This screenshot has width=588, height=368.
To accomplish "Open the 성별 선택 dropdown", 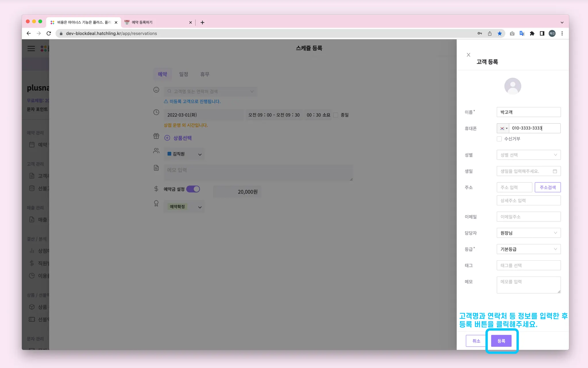I will (528, 155).
